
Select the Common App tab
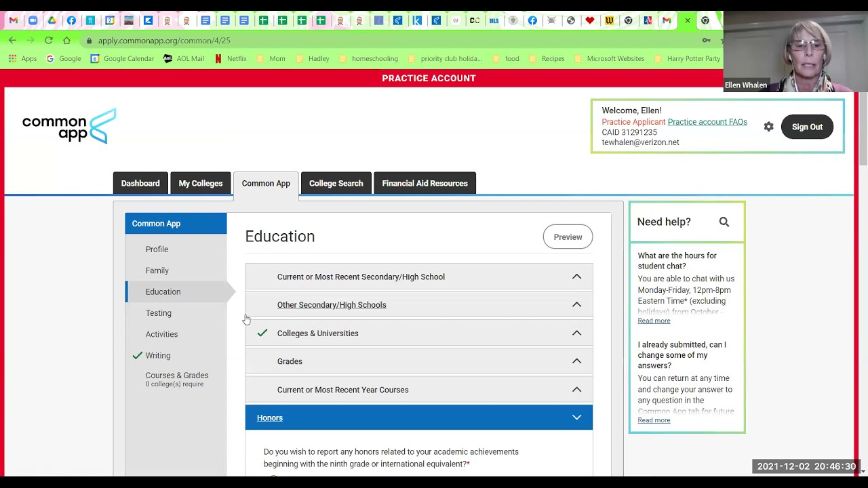tap(266, 184)
